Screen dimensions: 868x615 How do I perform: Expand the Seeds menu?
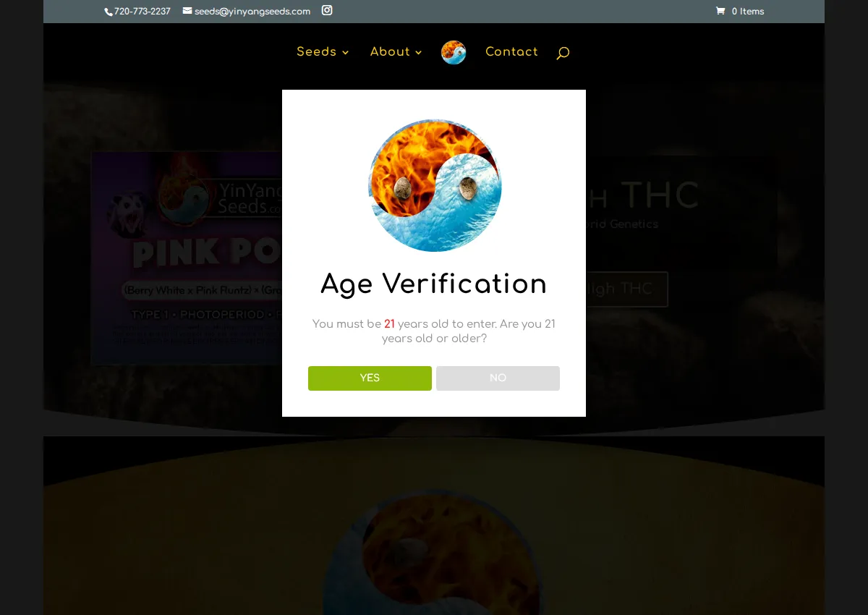(x=323, y=52)
